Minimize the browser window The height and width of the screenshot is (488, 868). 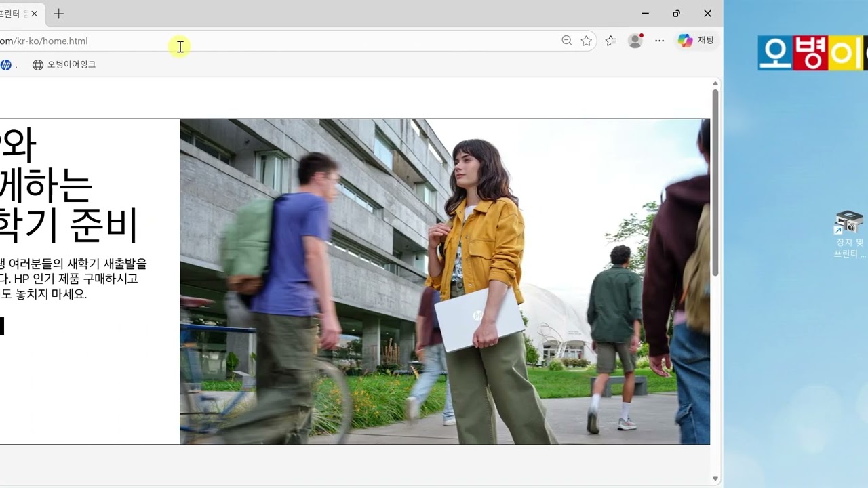coord(645,14)
